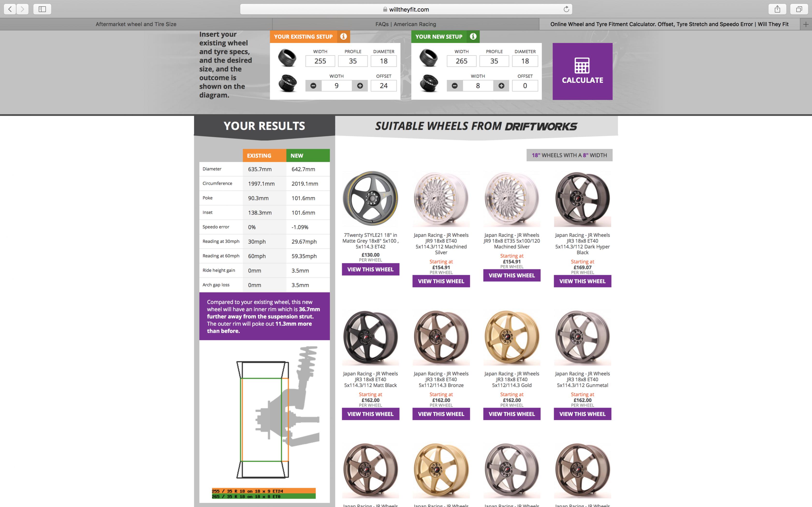The width and height of the screenshot is (812, 507).
Task: Open JR3 5x112/114.3 Gold title link
Action: point(512,379)
